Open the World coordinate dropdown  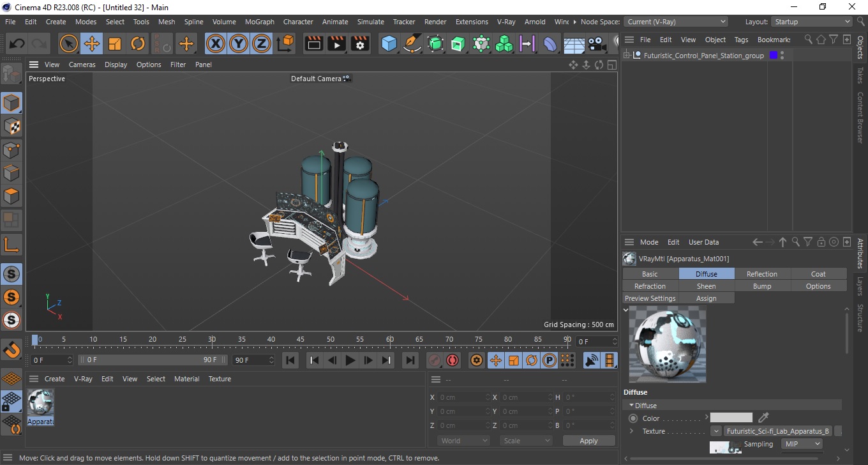[x=463, y=441]
